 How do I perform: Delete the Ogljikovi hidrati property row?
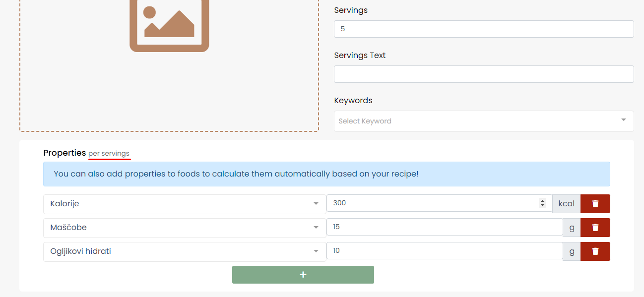pyautogui.click(x=595, y=251)
